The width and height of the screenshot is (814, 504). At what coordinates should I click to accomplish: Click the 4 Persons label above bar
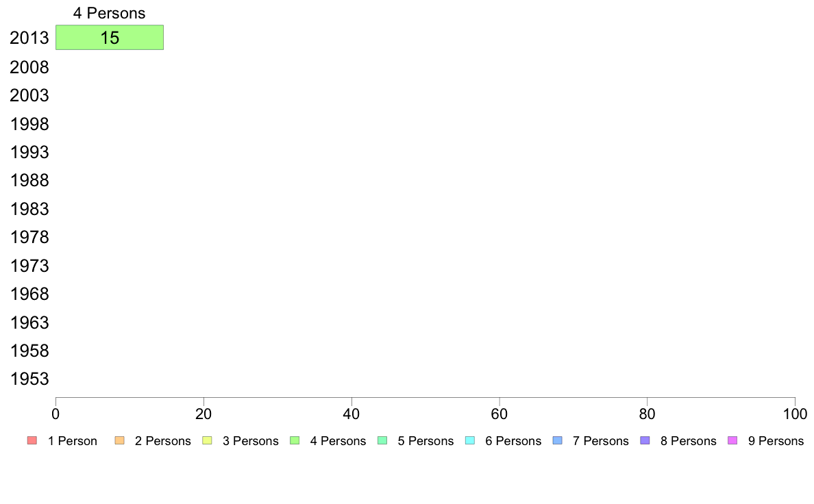pos(109,13)
